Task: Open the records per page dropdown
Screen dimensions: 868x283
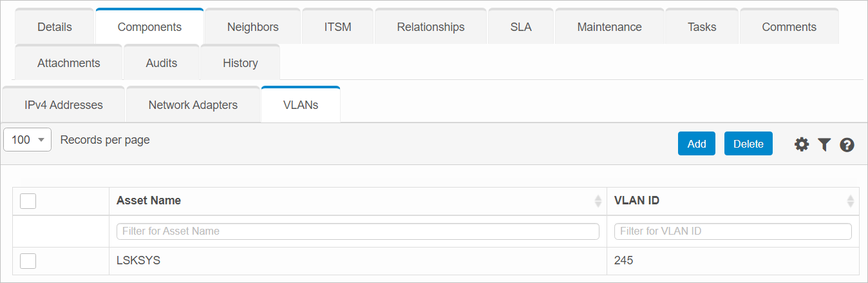Action: (x=28, y=140)
